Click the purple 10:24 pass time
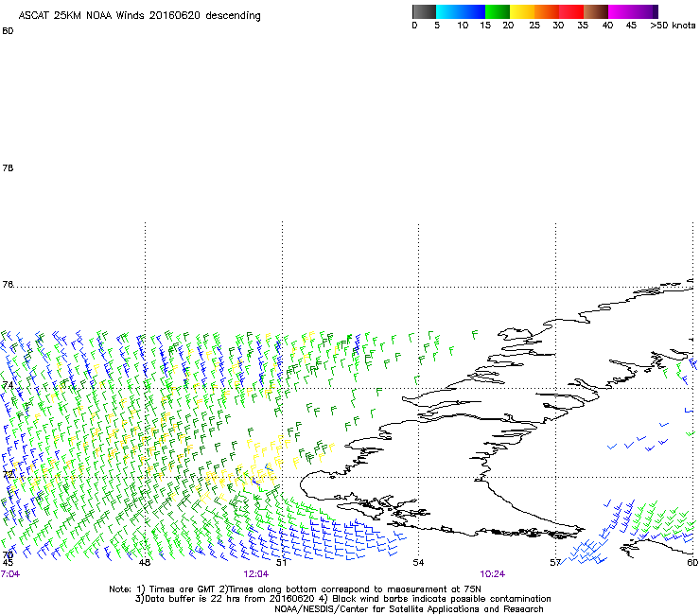The image size is (700, 615). [493, 574]
